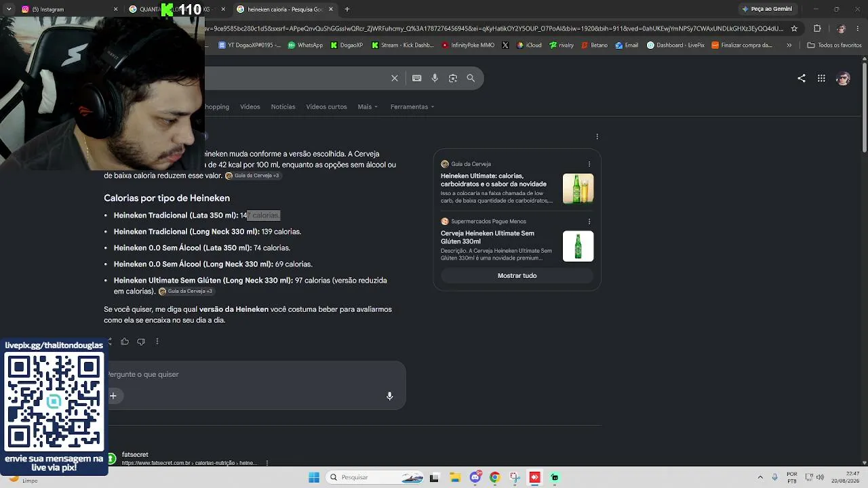Expand the Mais search filter dropdown
The image size is (868, 488).
368,106
